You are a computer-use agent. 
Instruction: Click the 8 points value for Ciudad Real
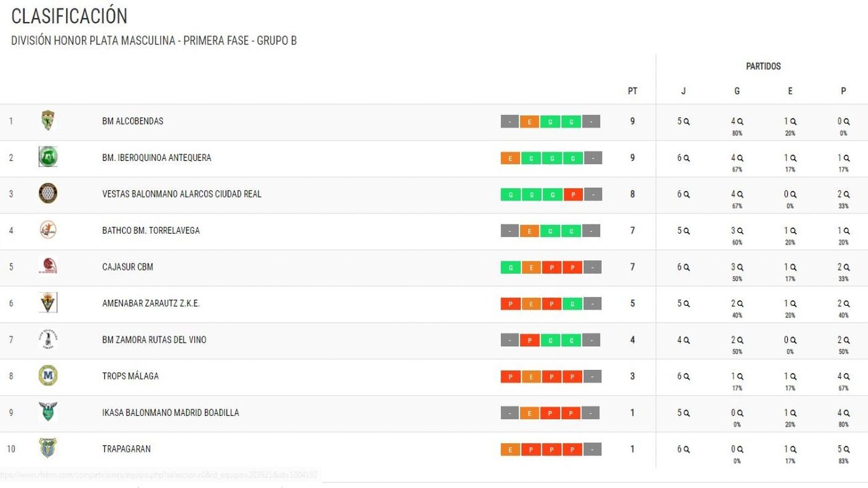[x=632, y=194]
